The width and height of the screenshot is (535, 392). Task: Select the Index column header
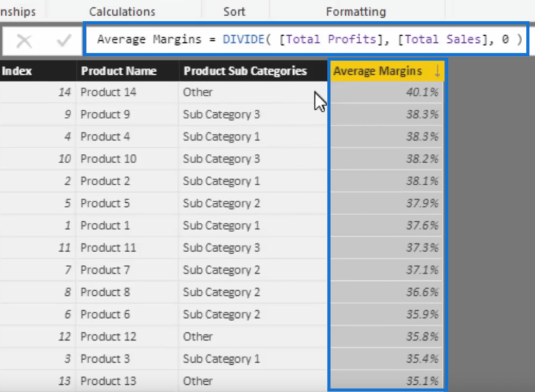(38, 71)
